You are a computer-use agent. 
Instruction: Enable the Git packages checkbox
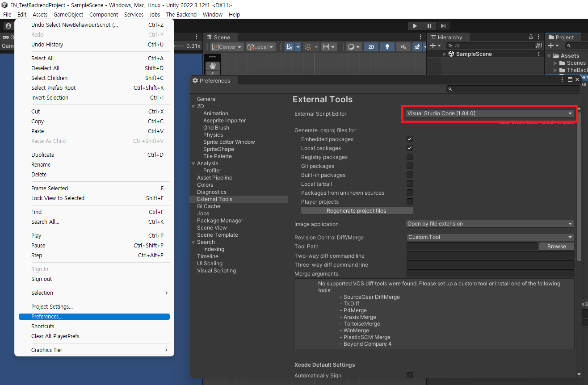(x=409, y=166)
